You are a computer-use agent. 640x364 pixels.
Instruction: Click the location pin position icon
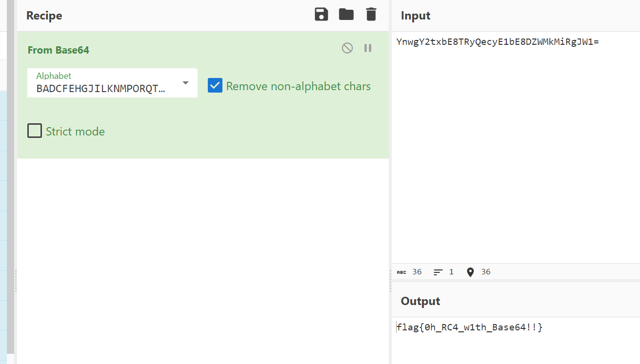470,272
